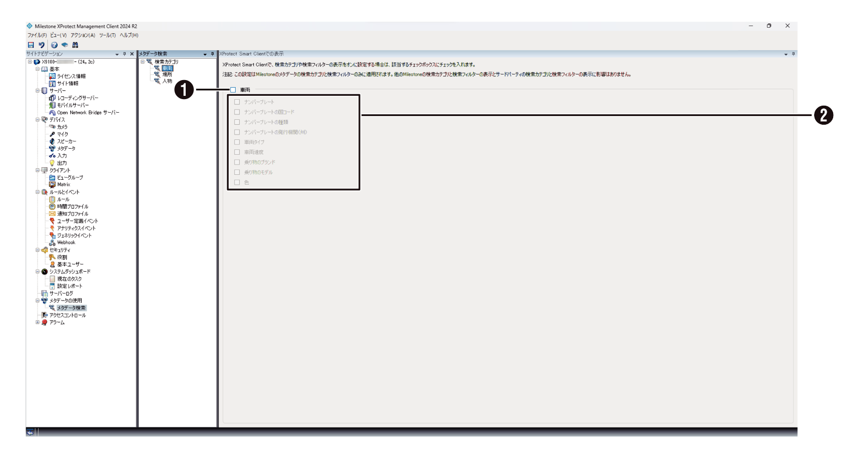The height and width of the screenshot is (458, 868).
Task: Select レコーディングサーバー in site navigation
Action: coord(77,98)
